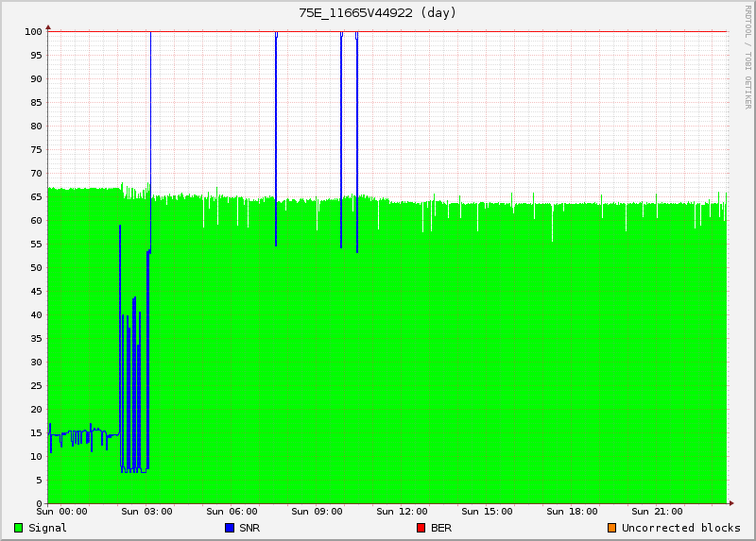The height and width of the screenshot is (541, 756).
Task: Click the '60' value on the y-axis
Action: tap(36, 221)
